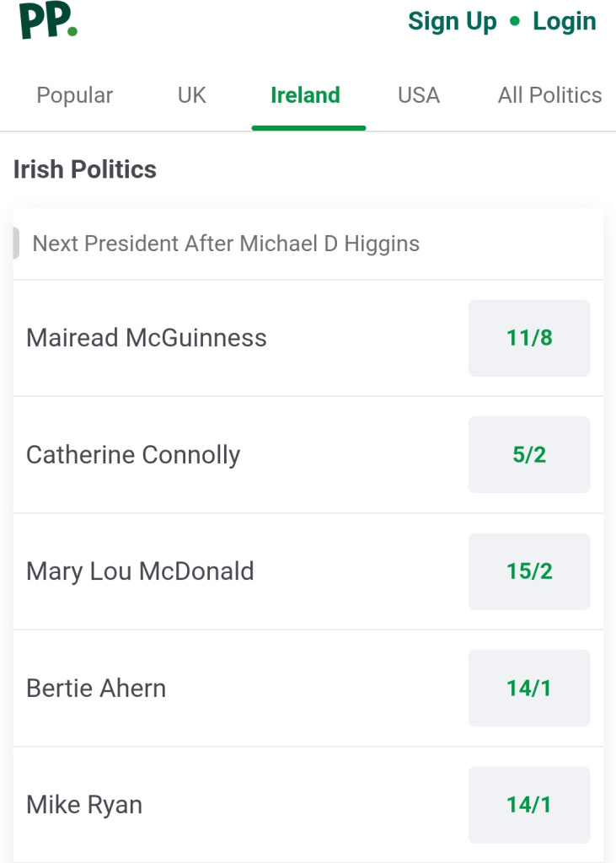Select the 15/2 odds for Mary Lou McDonald

click(x=529, y=571)
